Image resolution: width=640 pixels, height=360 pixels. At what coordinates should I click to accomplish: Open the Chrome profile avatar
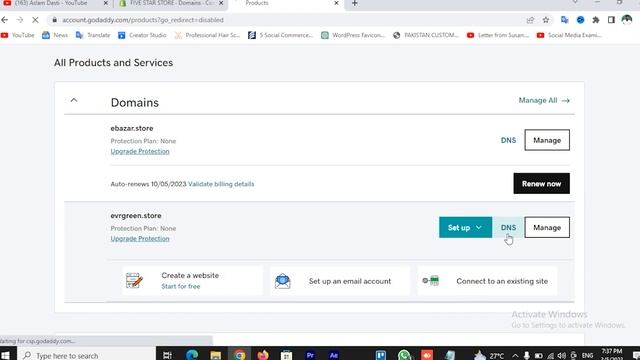coord(627,20)
